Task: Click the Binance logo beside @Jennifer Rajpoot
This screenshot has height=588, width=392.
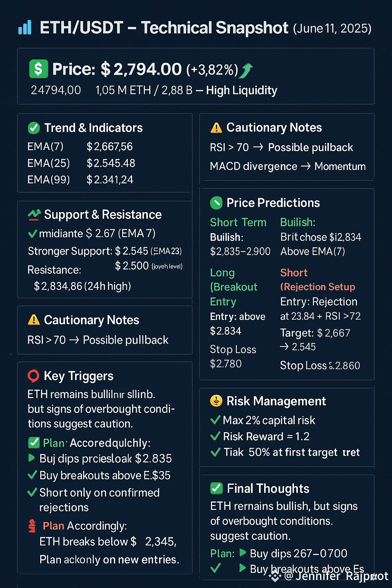Action: [275, 576]
